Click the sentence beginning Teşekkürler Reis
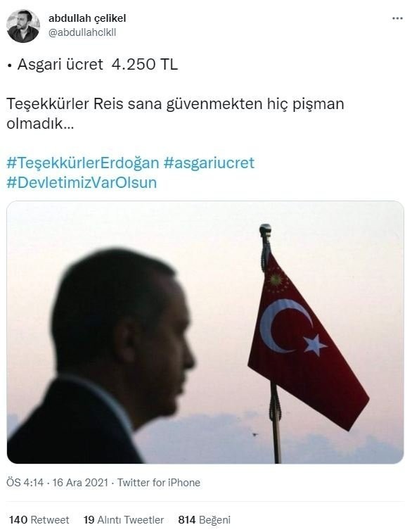This screenshot has width=412, height=532. (175, 114)
